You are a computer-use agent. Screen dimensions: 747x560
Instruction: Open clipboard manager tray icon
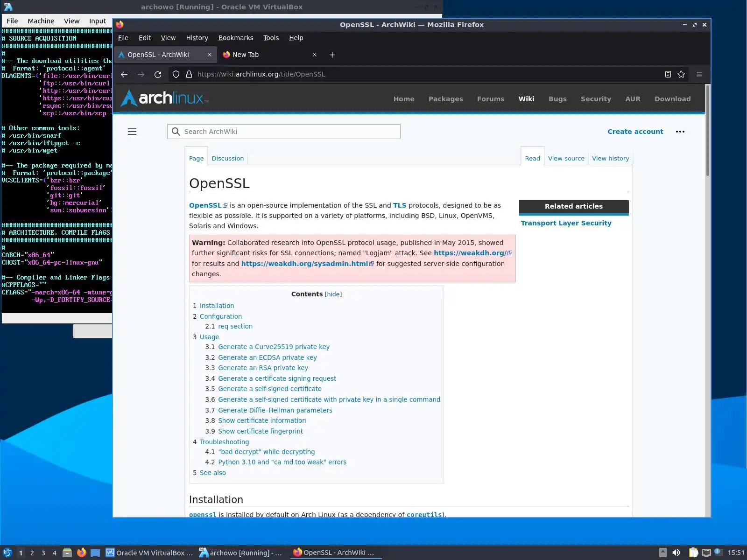(694, 553)
